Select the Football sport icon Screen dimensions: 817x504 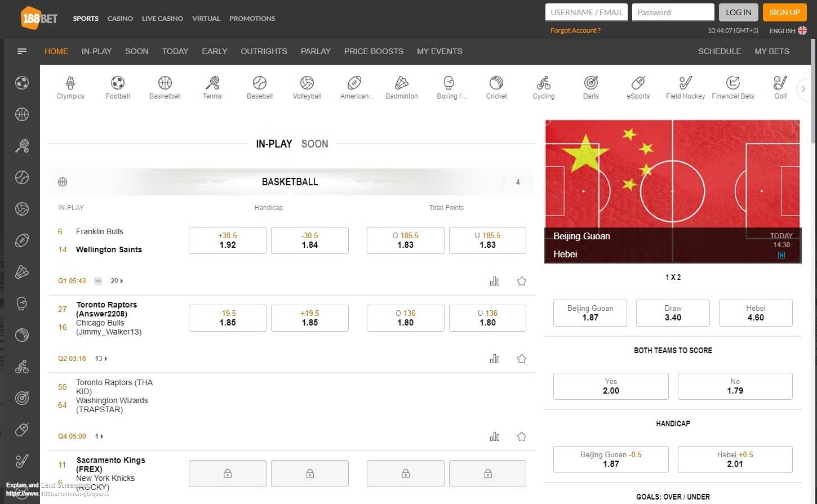click(x=118, y=88)
